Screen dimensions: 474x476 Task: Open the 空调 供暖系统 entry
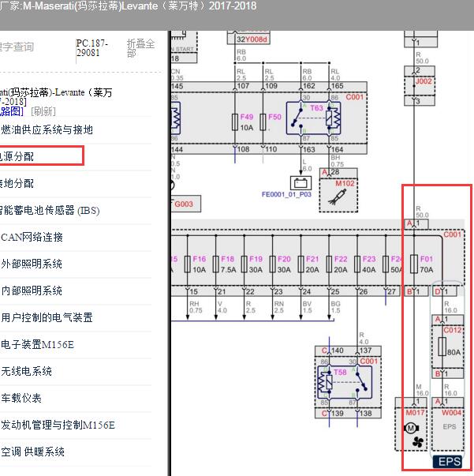(32, 452)
